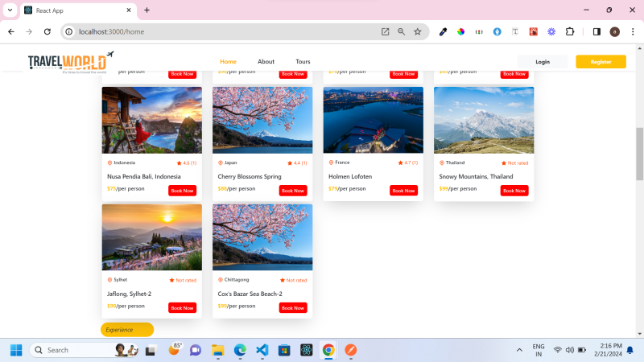The image size is (644, 362).
Task: Click the Travel World logo
Action: 71,62
